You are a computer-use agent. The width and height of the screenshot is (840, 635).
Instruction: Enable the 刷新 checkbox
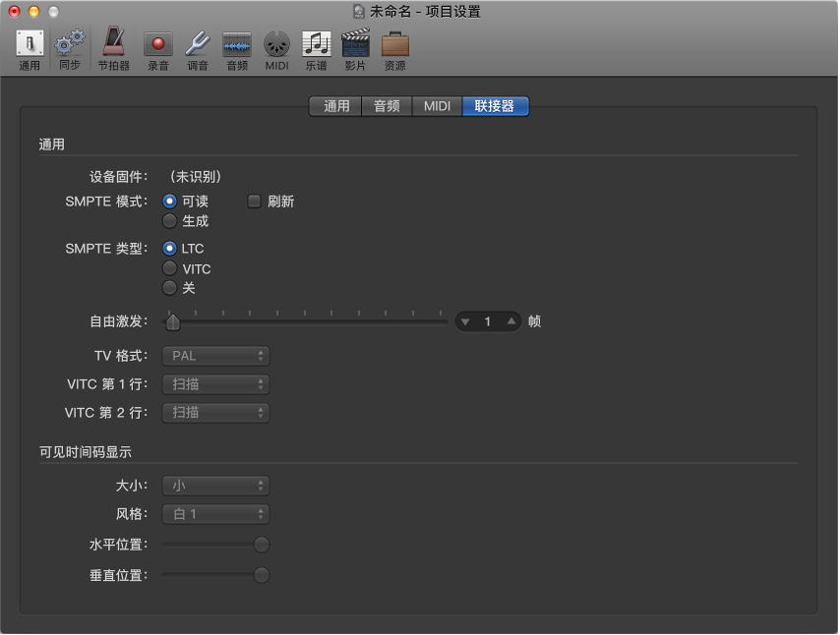point(254,202)
